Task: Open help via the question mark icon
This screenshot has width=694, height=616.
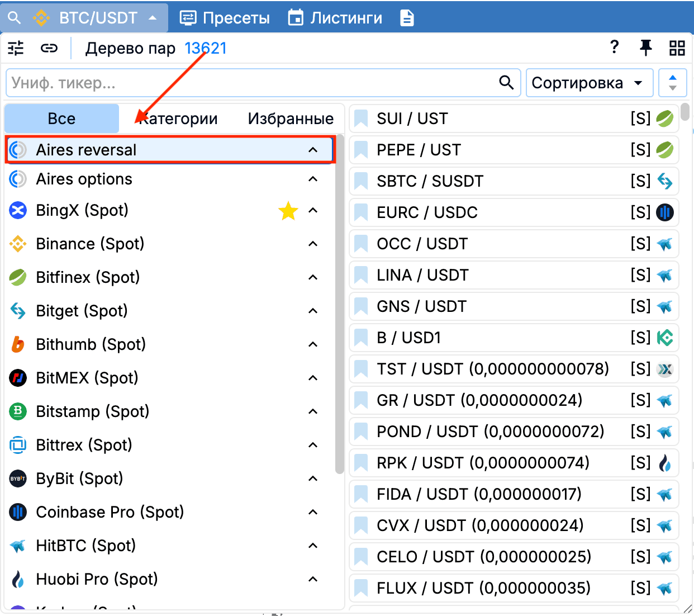Action: (615, 47)
